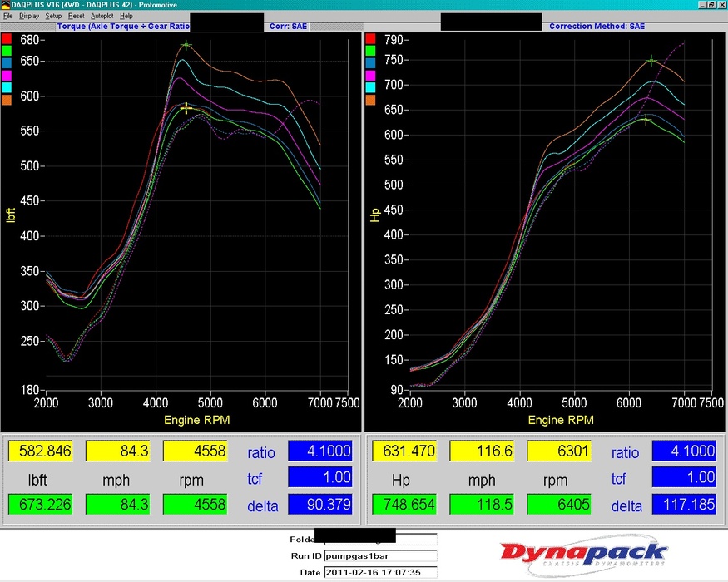This screenshot has width=728, height=582.
Task: Open the File menu
Action: (8, 16)
